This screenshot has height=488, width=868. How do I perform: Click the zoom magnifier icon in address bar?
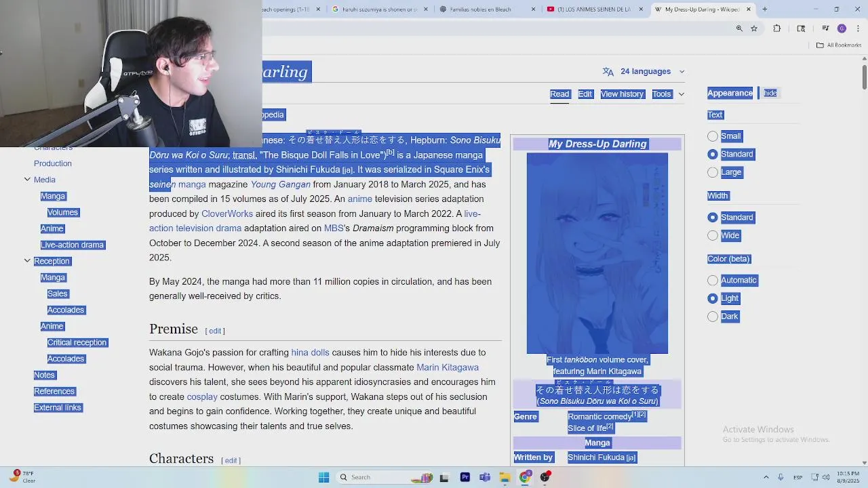click(x=739, y=28)
